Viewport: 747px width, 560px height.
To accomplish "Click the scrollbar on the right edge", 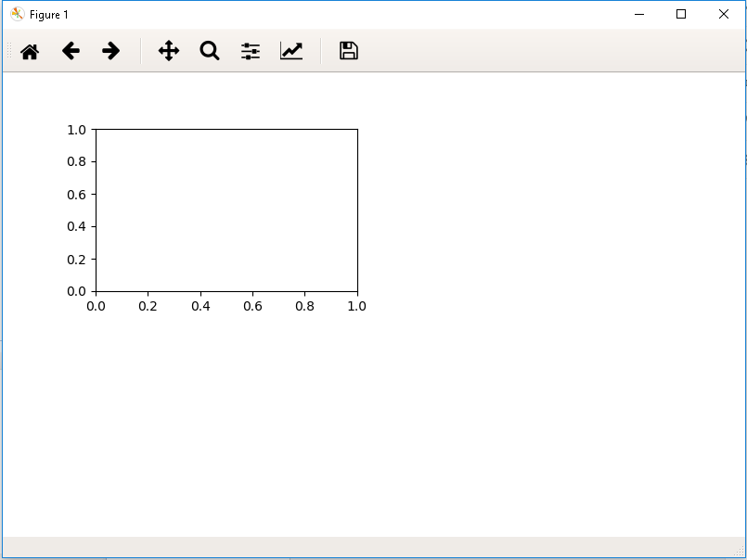I will point(742,278).
